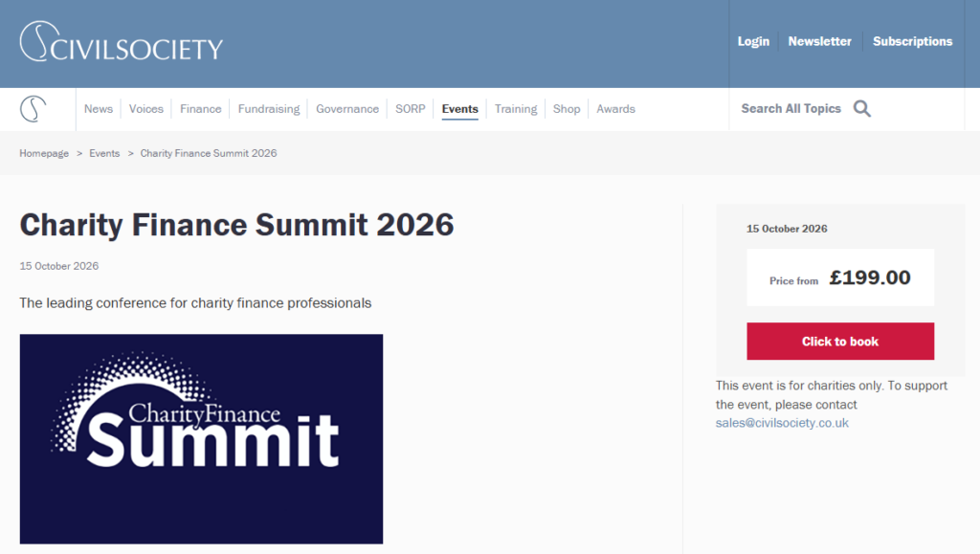Viewport: 980px width, 554px height.
Task: Click the £199.00 price text
Action: (869, 277)
